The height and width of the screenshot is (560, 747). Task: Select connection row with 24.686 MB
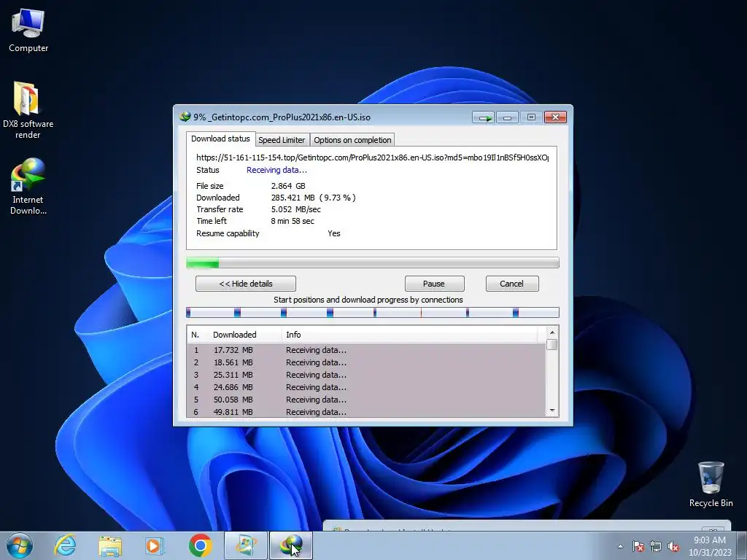coord(366,387)
